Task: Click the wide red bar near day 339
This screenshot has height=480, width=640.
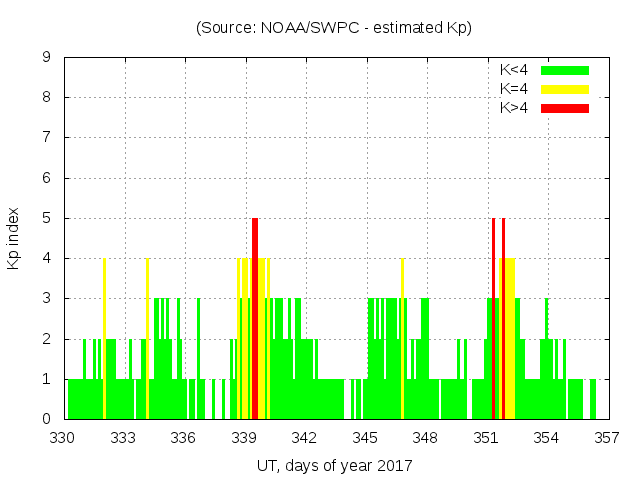Action: [x=255, y=320]
